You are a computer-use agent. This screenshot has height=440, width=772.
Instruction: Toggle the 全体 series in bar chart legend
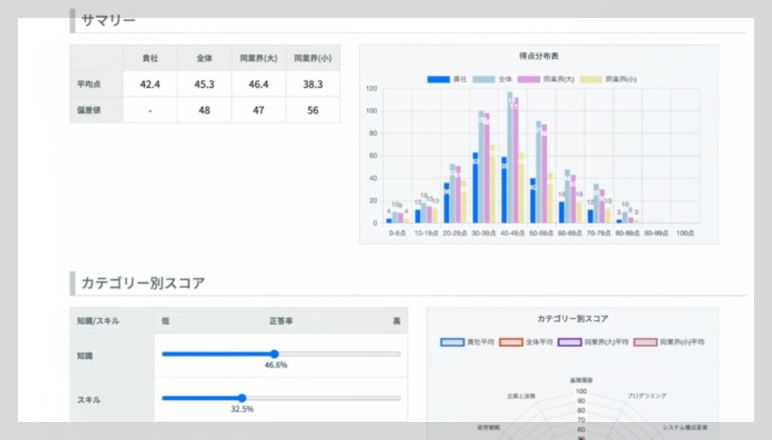tap(492, 78)
